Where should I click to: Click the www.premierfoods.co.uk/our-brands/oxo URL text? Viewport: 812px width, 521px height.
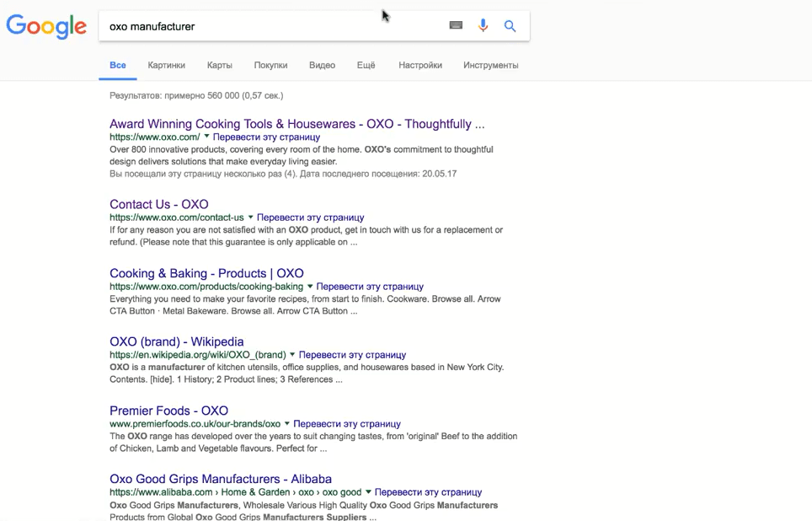click(195, 423)
